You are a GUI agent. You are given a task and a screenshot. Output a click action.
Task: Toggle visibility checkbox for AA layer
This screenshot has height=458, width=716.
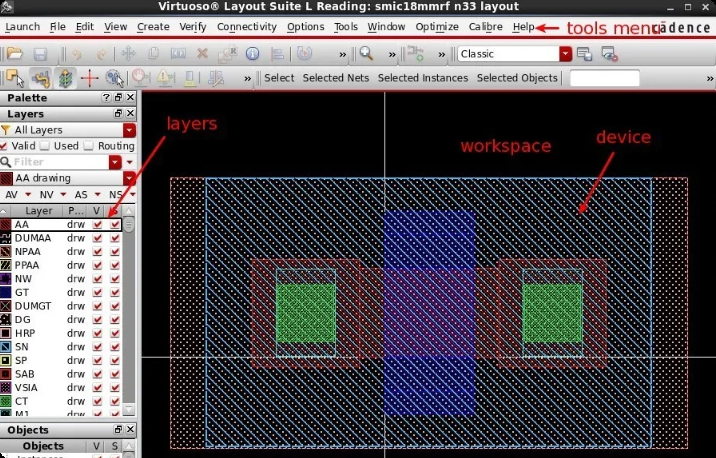[97, 224]
